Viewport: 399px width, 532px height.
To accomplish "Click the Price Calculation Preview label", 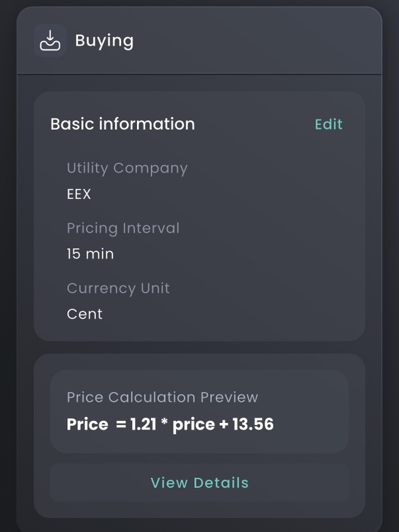I will point(162,397).
